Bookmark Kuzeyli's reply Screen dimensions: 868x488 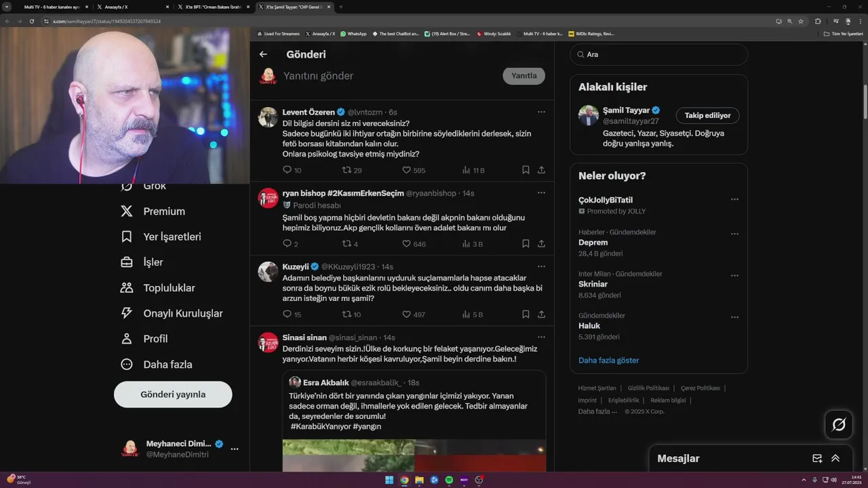click(x=526, y=314)
